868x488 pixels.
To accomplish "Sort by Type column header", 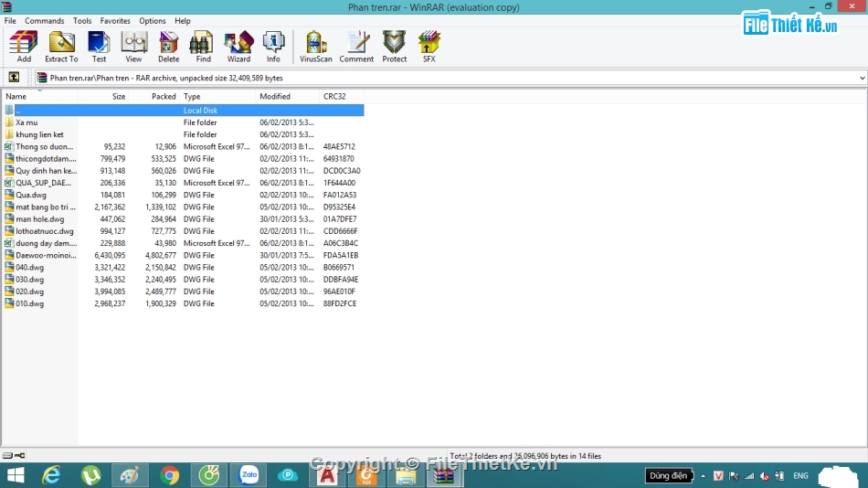I will 218,96.
